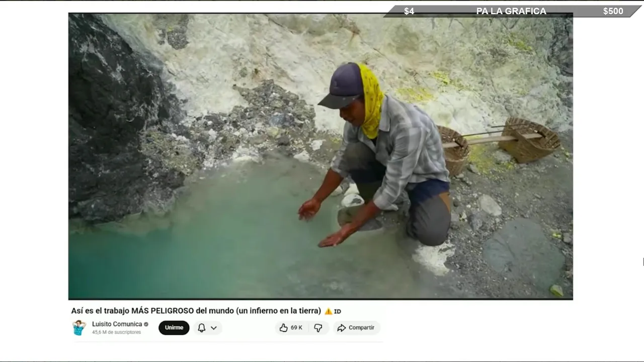Click the warning triangle emoji in title
The width and height of the screenshot is (644, 362).
pos(329,311)
